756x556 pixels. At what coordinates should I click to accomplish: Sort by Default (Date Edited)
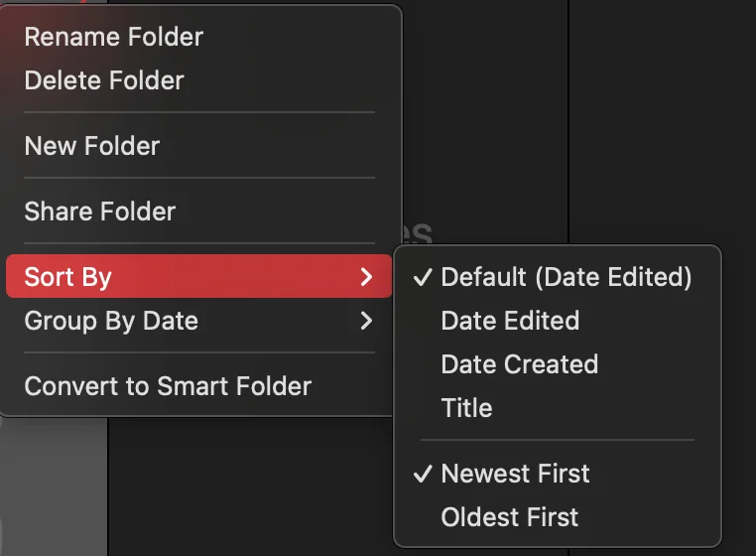tap(566, 277)
